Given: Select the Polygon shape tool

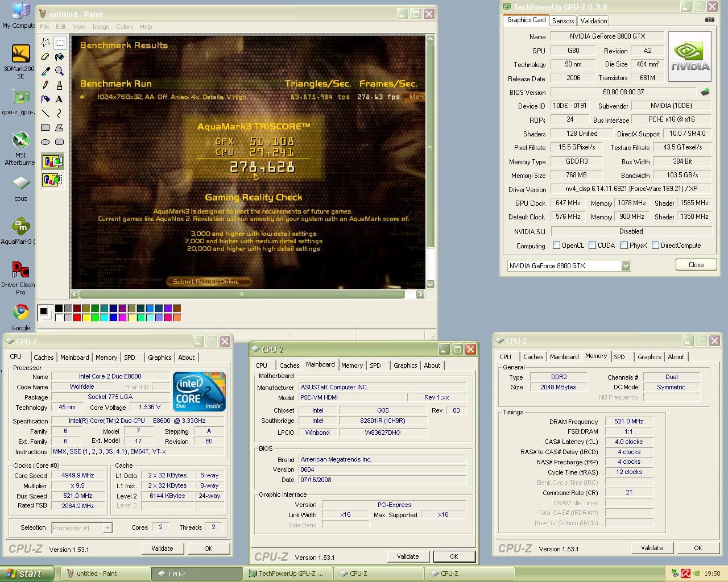Looking at the screenshot, I should point(59,127).
